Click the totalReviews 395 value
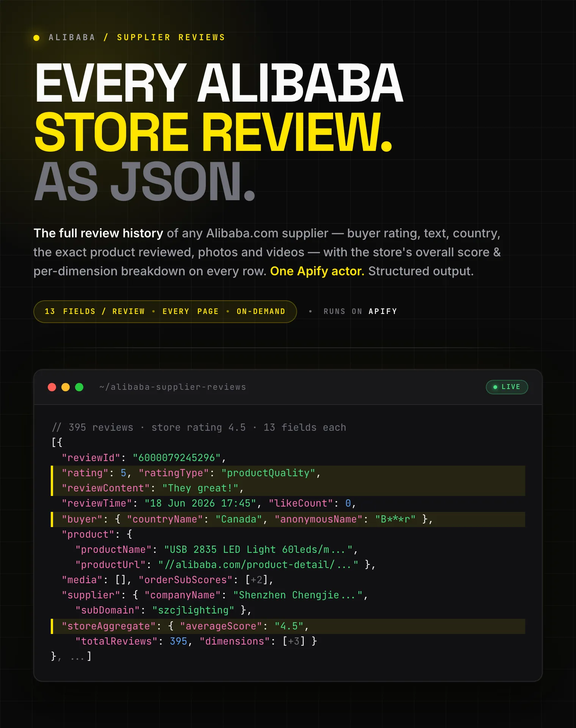The width and height of the screenshot is (576, 728). [178, 641]
